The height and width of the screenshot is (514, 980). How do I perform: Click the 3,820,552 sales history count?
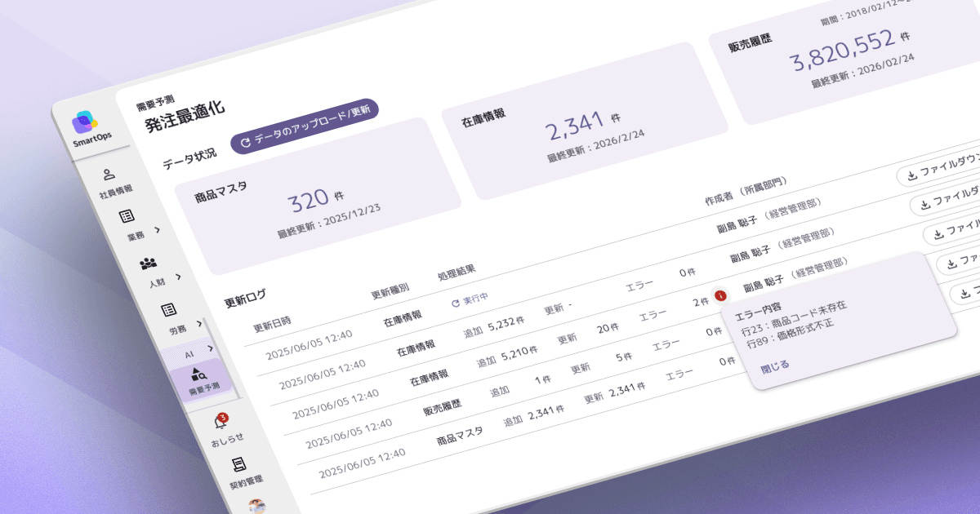point(843,50)
